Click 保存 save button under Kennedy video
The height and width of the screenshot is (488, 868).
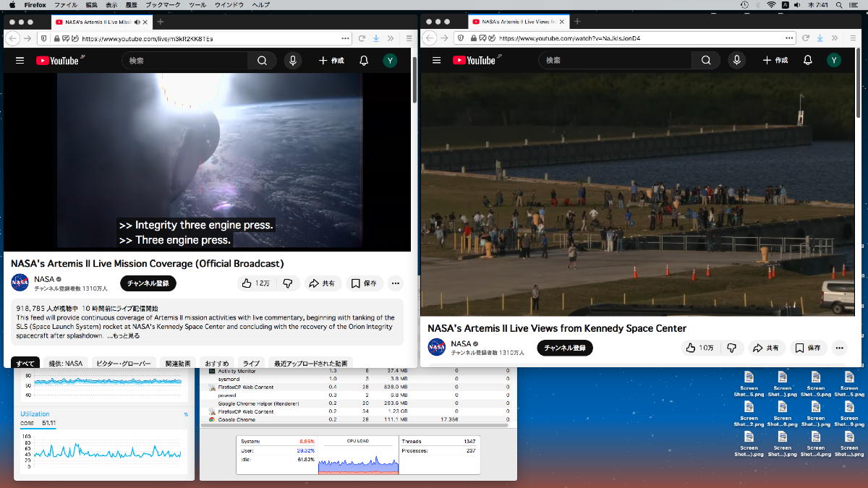808,348
